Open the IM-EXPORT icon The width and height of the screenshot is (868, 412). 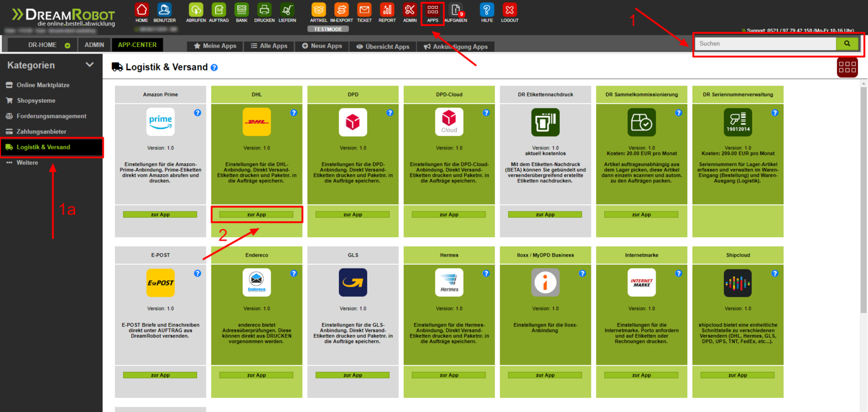coord(341,10)
